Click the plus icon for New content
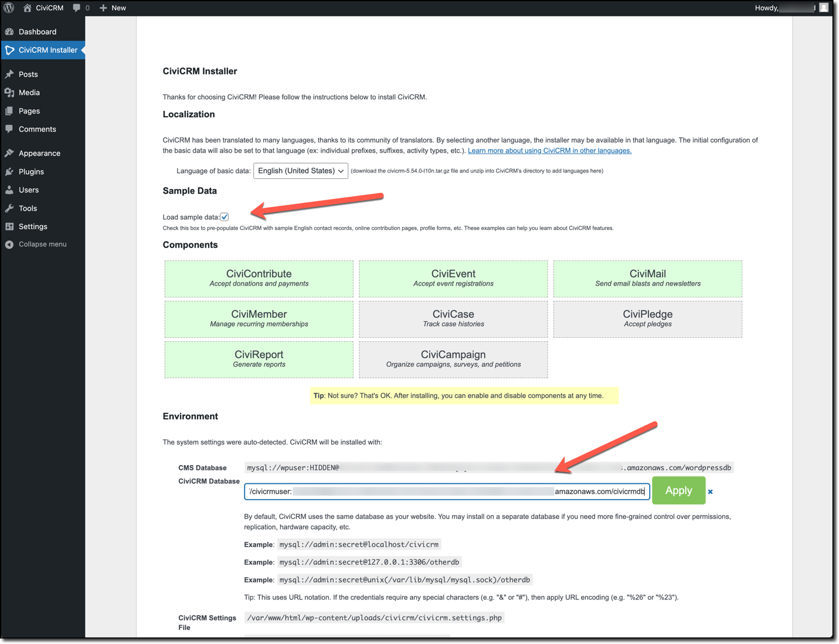This screenshot has width=839, height=644. (x=103, y=8)
